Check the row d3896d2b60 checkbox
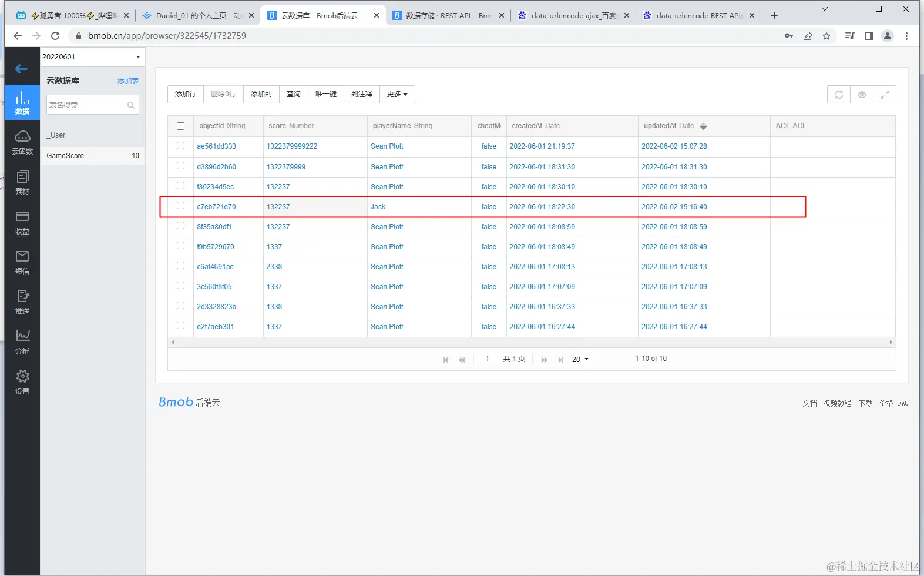Screen dimensions: 924x576 coord(180,166)
